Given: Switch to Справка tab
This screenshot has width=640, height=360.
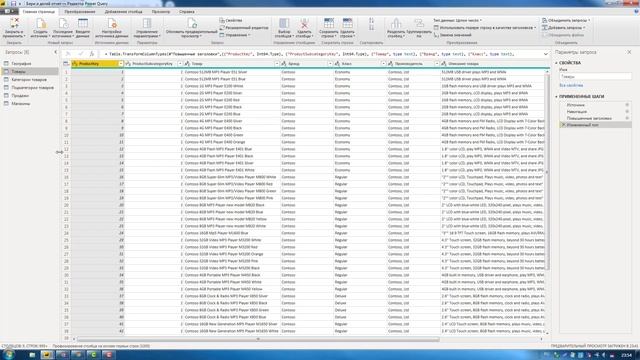Looking at the screenshot, I should tap(187, 12).
